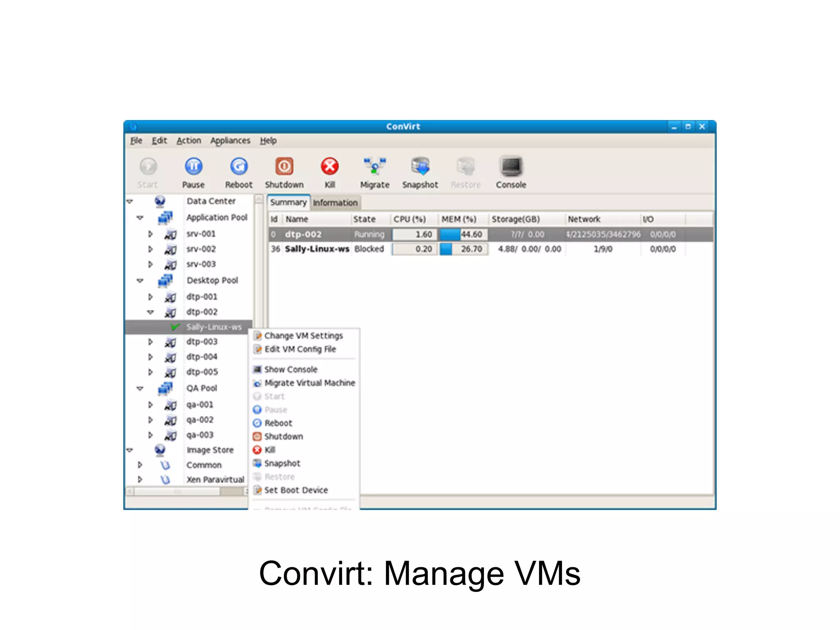Click the Migrate toolbar icon
This screenshot has width=840, height=630.
[x=375, y=167]
